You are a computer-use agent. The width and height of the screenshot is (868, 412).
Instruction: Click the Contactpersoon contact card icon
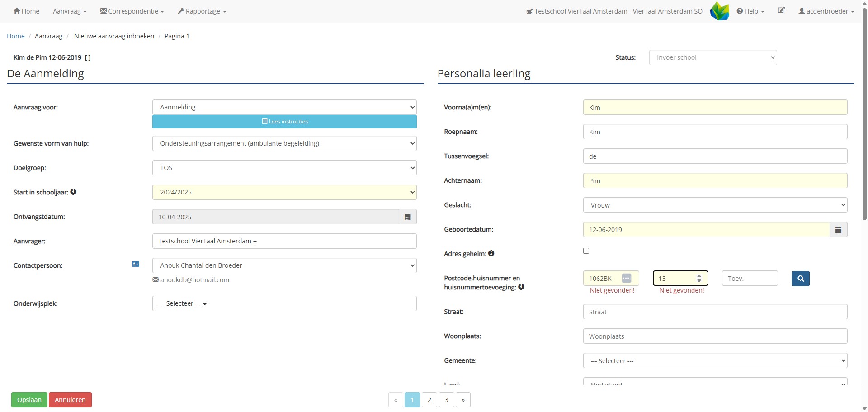click(136, 264)
